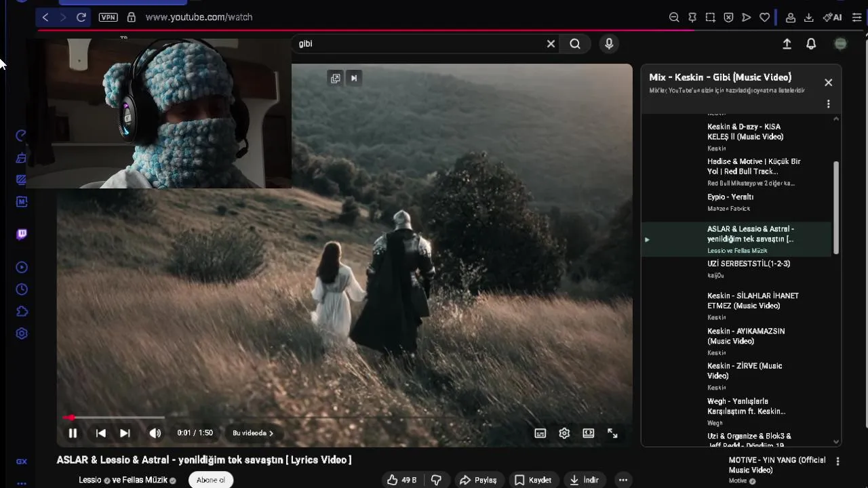
Task: Toggle the ad blocker shield icon
Action: pos(728,18)
